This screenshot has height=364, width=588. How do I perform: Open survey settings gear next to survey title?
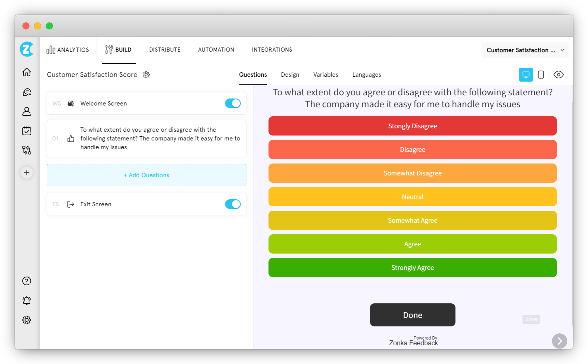(146, 75)
